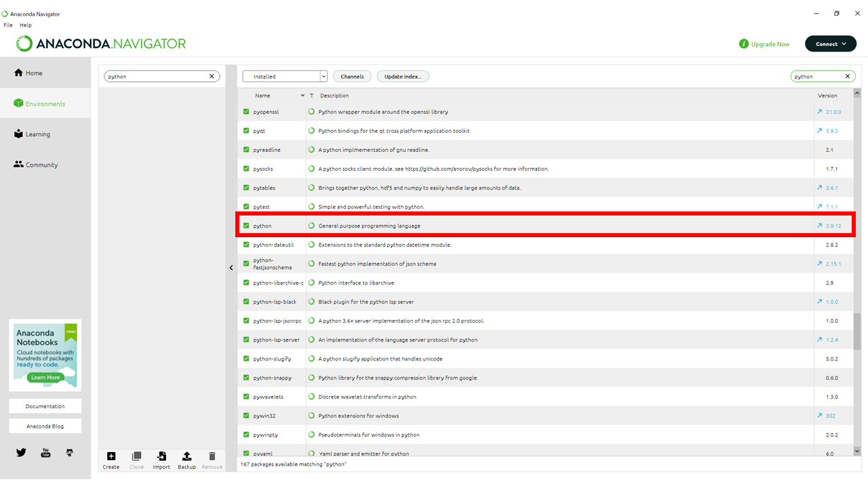Uncheck the pyreadline package checkbox

pos(246,150)
